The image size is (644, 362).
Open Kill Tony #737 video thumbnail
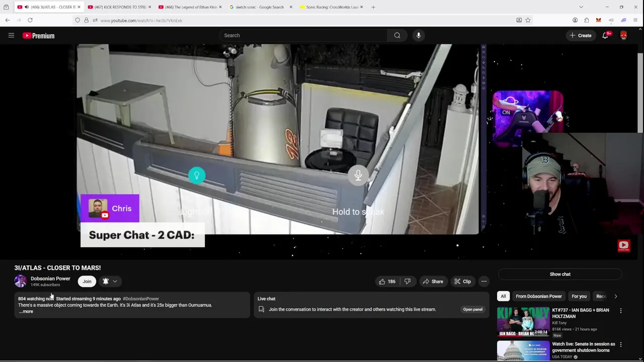pyautogui.click(x=523, y=322)
